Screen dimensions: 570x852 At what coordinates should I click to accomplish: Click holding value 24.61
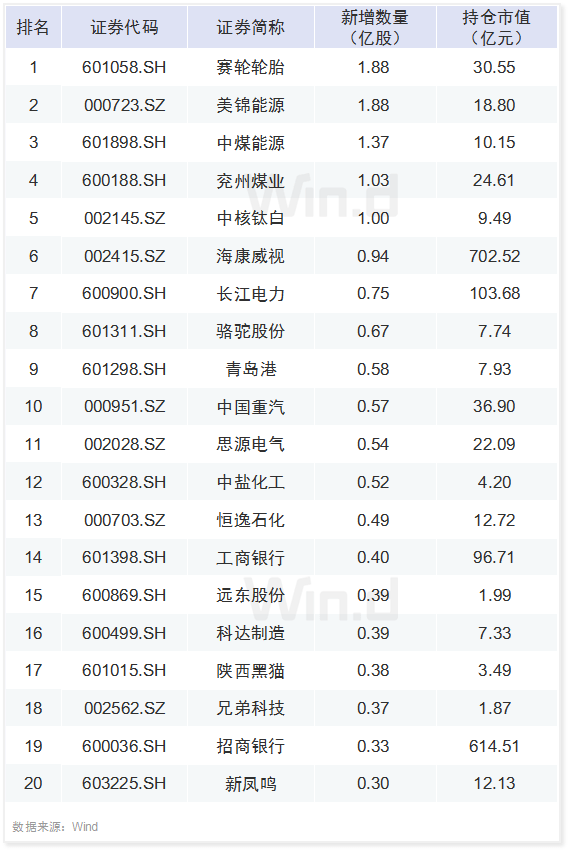(494, 180)
